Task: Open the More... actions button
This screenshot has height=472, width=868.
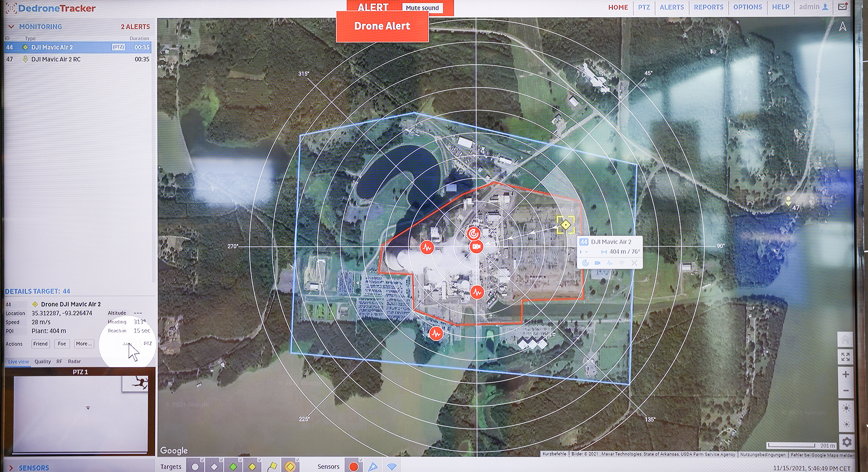Action: [x=84, y=344]
